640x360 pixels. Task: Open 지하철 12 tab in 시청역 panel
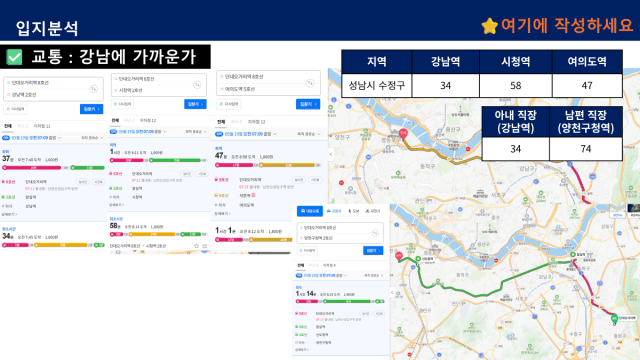(148, 120)
